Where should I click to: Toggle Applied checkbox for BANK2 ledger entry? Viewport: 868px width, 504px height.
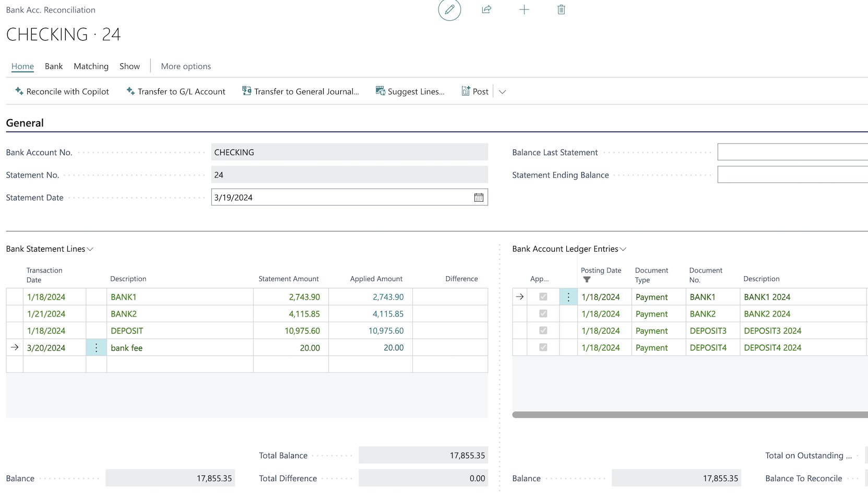click(543, 314)
